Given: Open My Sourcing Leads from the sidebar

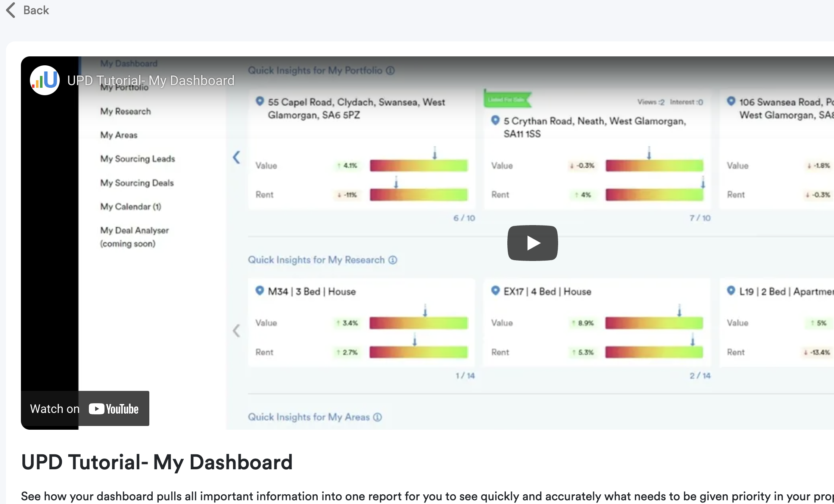Looking at the screenshot, I should pyautogui.click(x=137, y=159).
